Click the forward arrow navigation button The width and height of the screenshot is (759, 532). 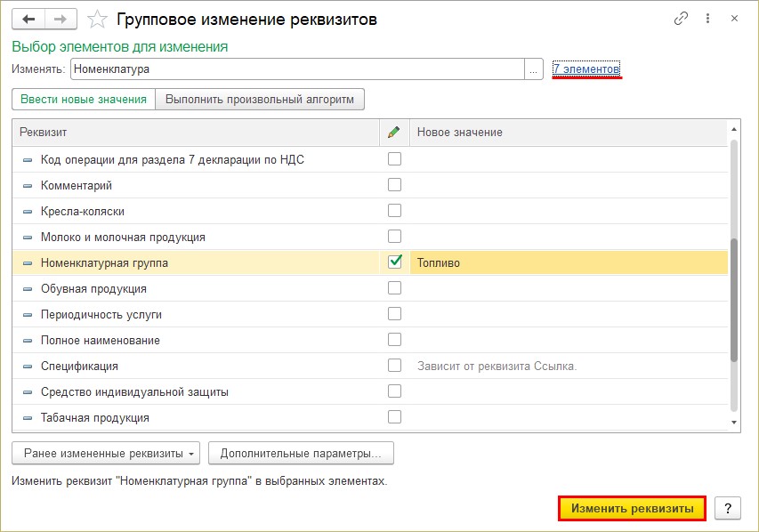(60, 18)
